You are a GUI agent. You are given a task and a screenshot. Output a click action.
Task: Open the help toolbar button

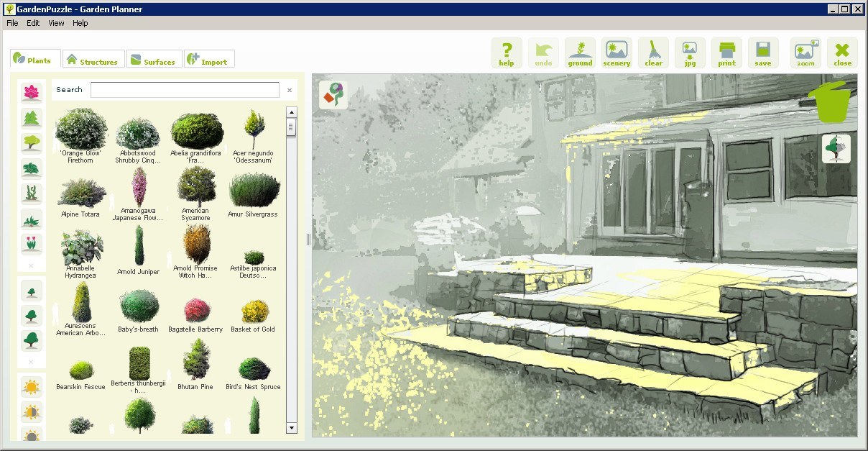507,53
